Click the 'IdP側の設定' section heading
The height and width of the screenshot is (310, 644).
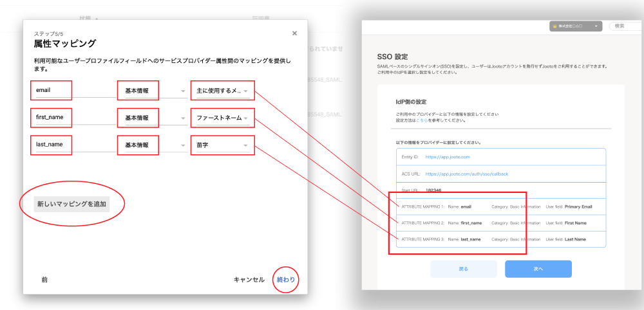pyautogui.click(x=410, y=101)
